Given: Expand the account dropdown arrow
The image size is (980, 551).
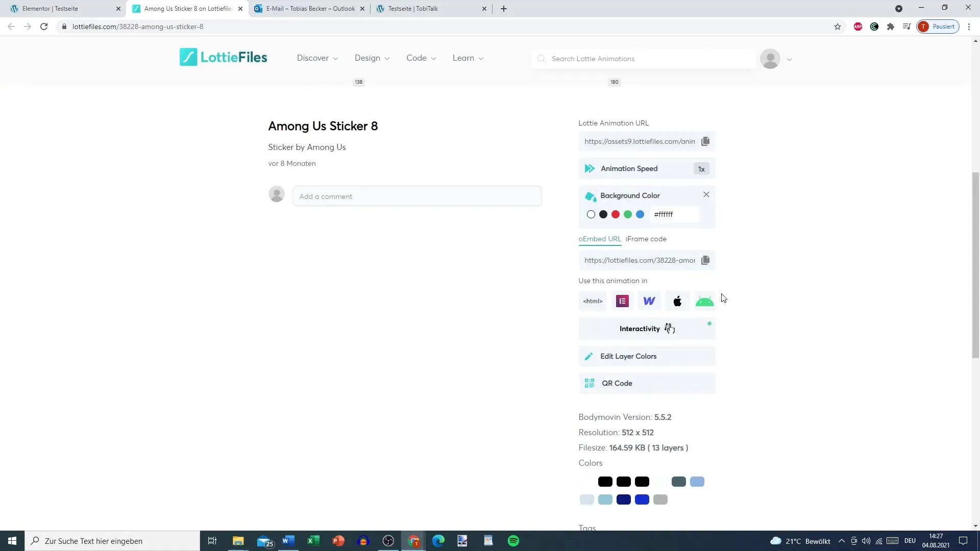Looking at the screenshot, I should click(x=789, y=60).
